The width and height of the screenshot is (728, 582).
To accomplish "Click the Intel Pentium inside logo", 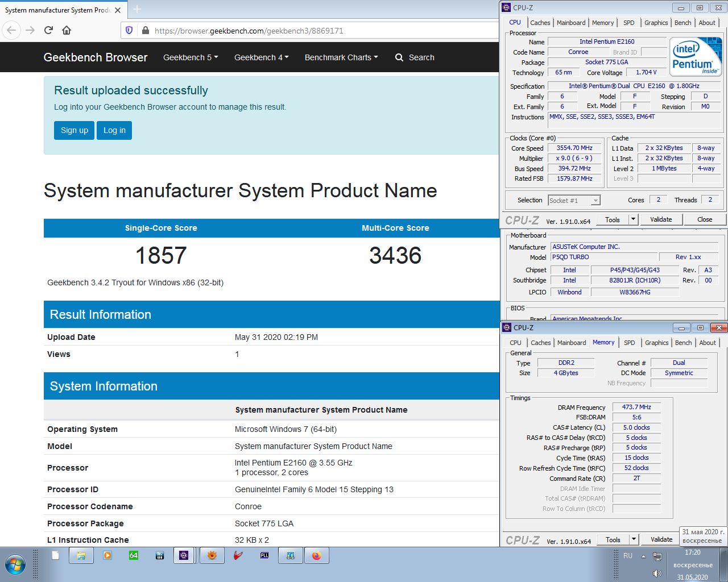I will (x=696, y=57).
